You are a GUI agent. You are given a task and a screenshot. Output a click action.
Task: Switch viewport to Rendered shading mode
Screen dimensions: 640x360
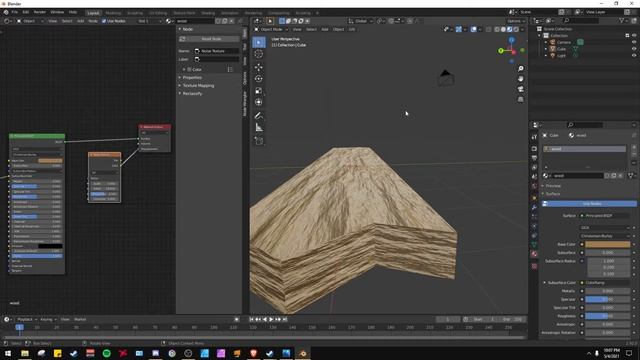pos(516,29)
